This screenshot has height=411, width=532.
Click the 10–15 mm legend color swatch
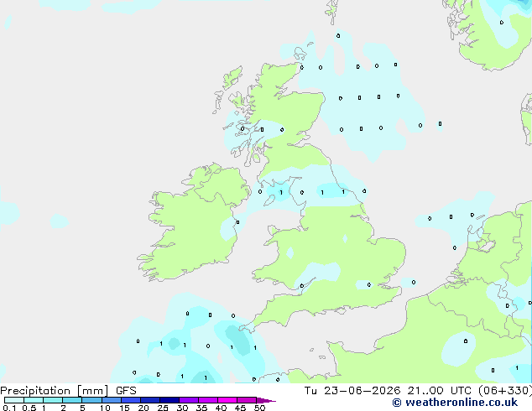coord(111,400)
